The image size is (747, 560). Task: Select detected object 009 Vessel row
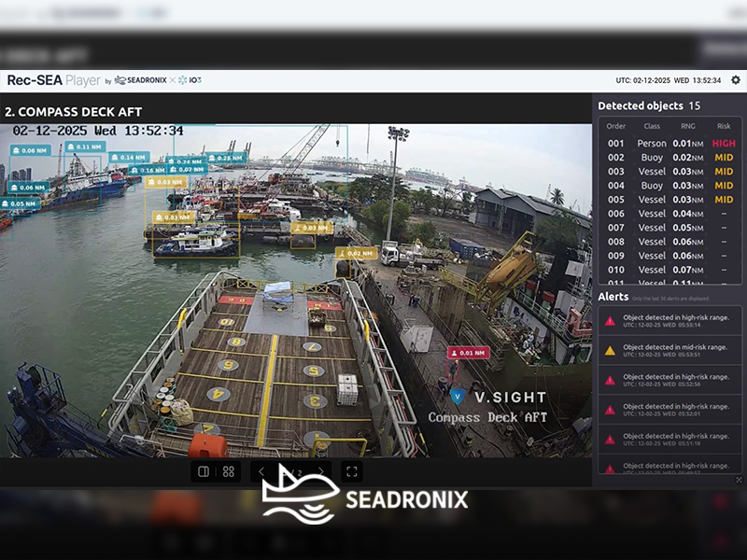pyautogui.click(x=670, y=256)
